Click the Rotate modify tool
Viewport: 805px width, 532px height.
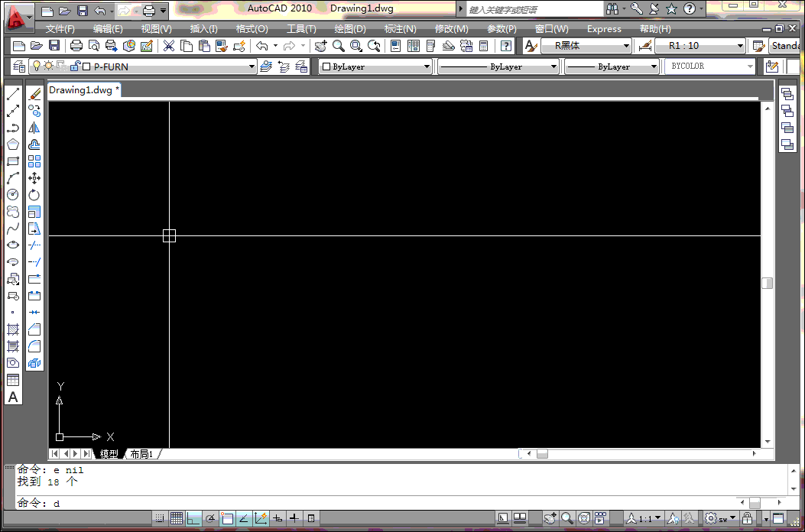(x=34, y=195)
